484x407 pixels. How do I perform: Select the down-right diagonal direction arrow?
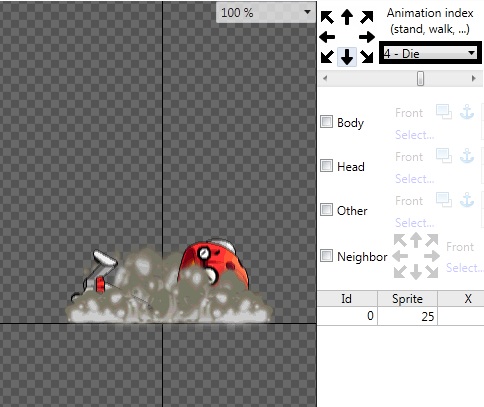[x=367, y=57]
